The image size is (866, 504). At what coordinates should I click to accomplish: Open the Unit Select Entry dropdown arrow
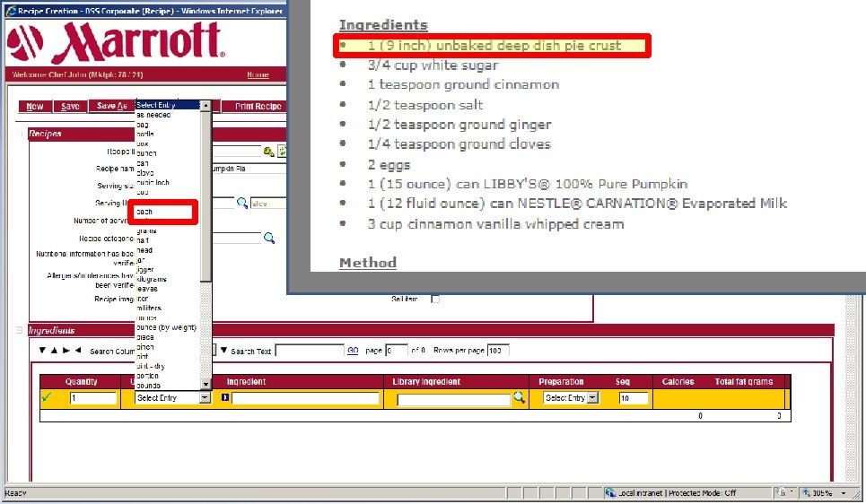(x=205, y=397)
